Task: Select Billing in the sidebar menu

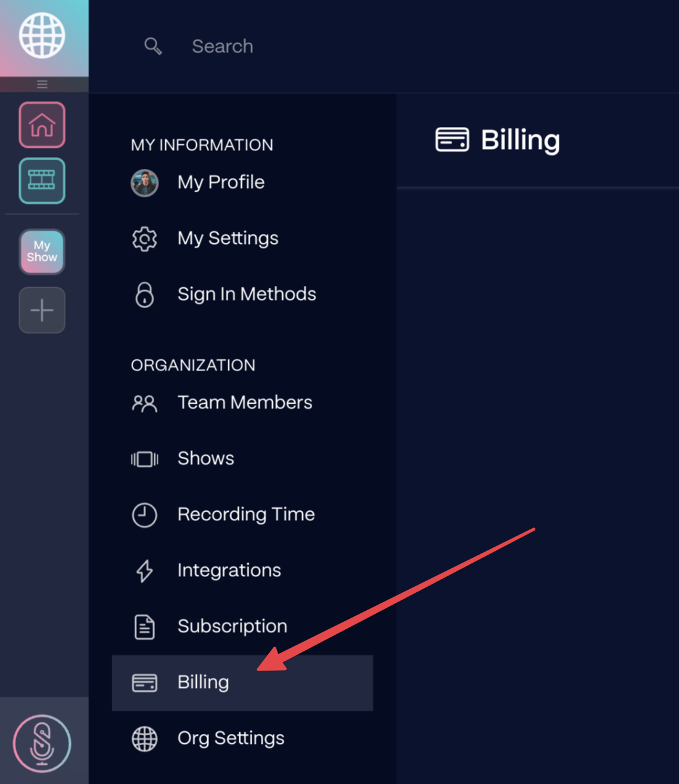Action: pyautogui.click(x=242, y=683)
